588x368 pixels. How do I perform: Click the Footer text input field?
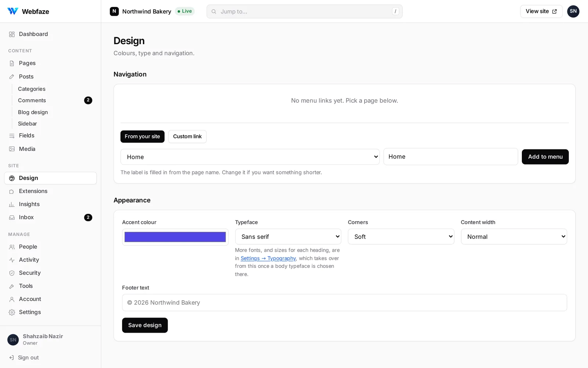344,302
